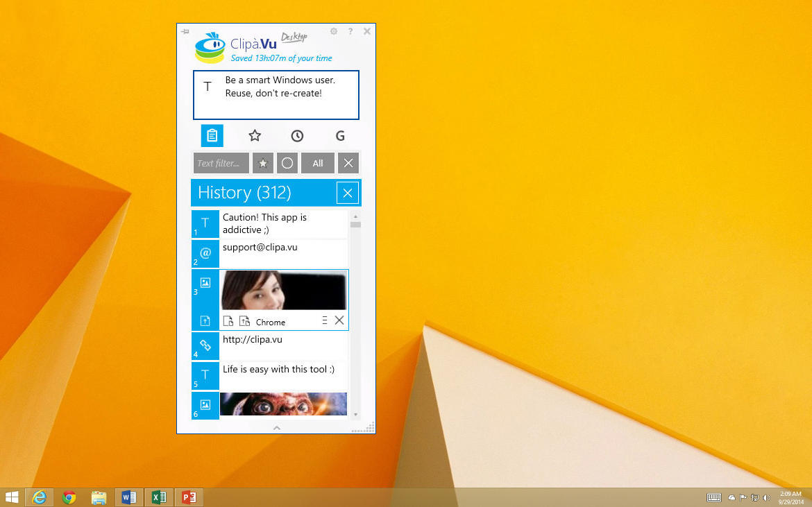Click 'Saved 13h:07m of your time' text
The image size is (812, 507).
point(281,58)
